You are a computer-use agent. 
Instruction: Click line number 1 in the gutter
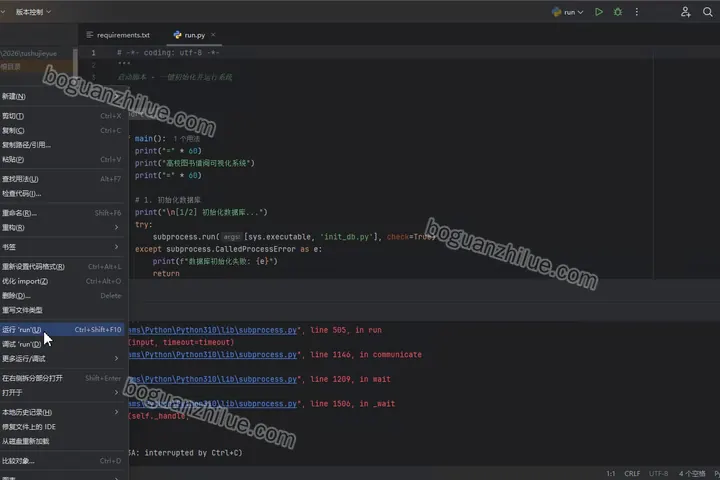[x=93, y=53]
